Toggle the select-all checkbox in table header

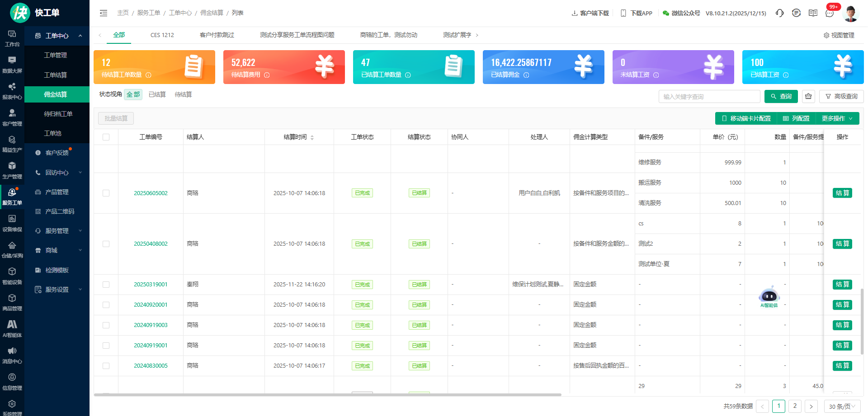click(x=106, y=137)
